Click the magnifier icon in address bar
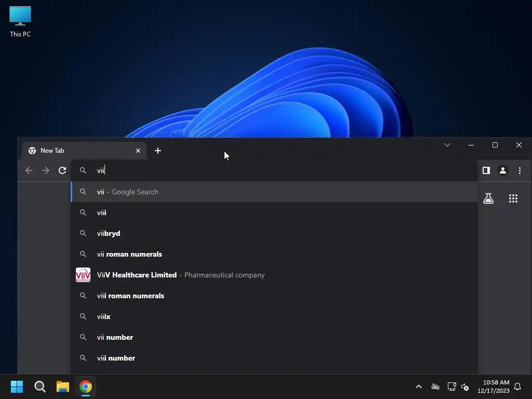The image size is (532, 399). tap(83, 170)
